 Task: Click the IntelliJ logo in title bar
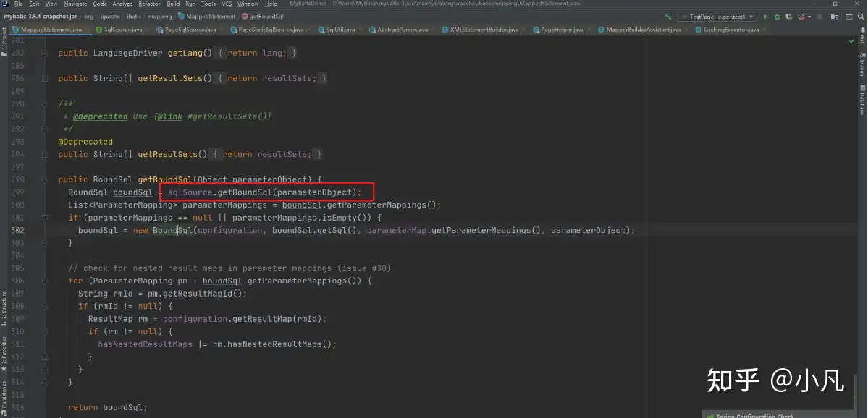click(x=6, y=4)
